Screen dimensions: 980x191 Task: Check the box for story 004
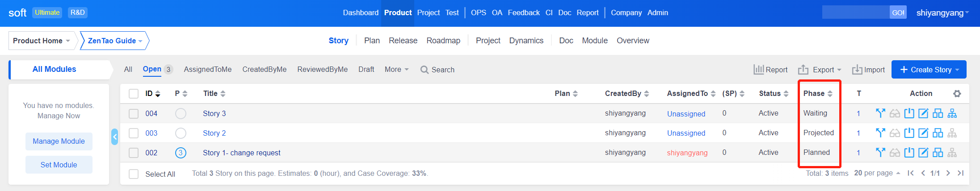point(134,114)
